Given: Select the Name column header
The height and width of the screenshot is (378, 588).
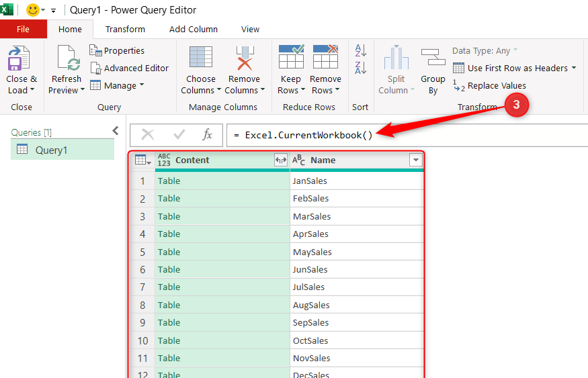Looking at the screenshot, I should (357, 160).
